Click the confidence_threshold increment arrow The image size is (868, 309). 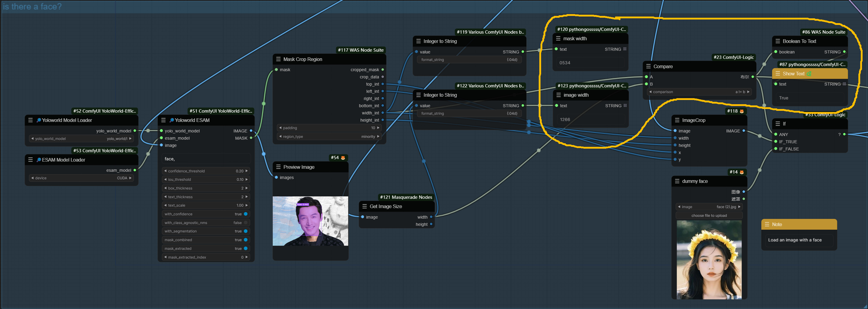(x=246, y=171)
